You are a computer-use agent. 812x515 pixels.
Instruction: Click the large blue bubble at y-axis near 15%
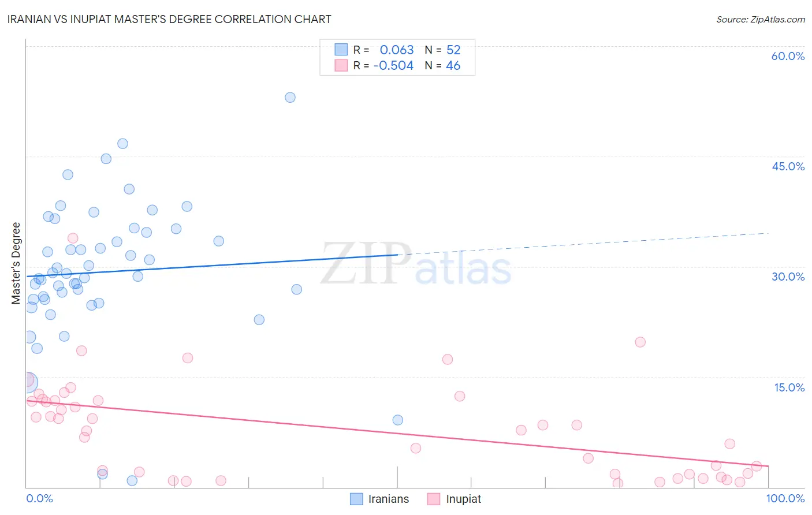(x=27, y=382)
